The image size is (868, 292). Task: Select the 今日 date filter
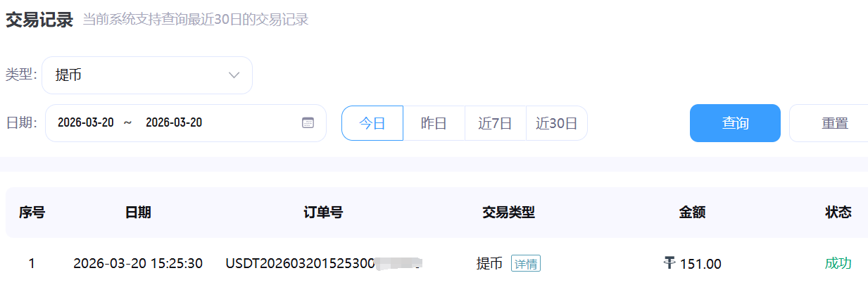[x=372, y=123]
